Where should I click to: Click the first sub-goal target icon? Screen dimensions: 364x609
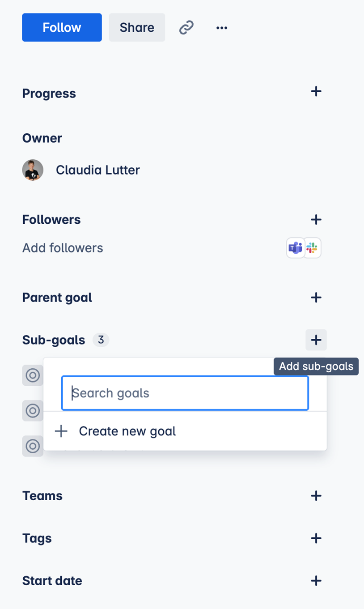(x=33, y=375)
